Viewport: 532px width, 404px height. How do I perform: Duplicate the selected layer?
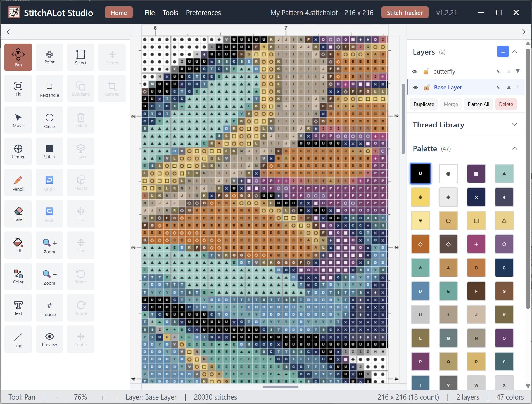point(424,104)
